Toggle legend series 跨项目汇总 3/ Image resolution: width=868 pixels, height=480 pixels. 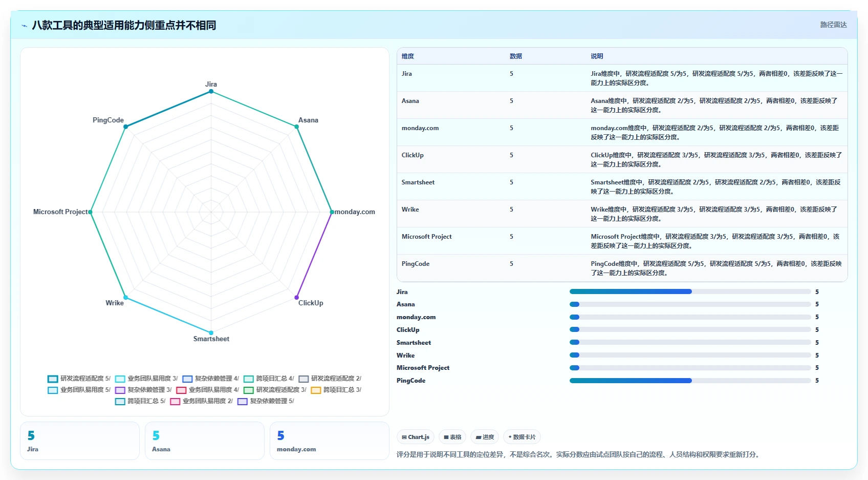[x=336, y=390]
